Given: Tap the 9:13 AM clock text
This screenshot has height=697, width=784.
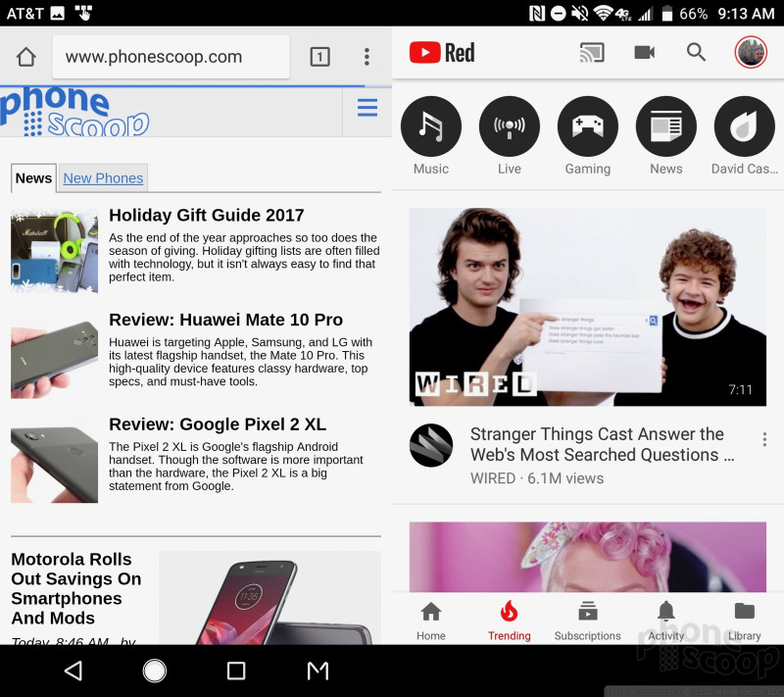Looking at the screenshot, I should [746, 14].
